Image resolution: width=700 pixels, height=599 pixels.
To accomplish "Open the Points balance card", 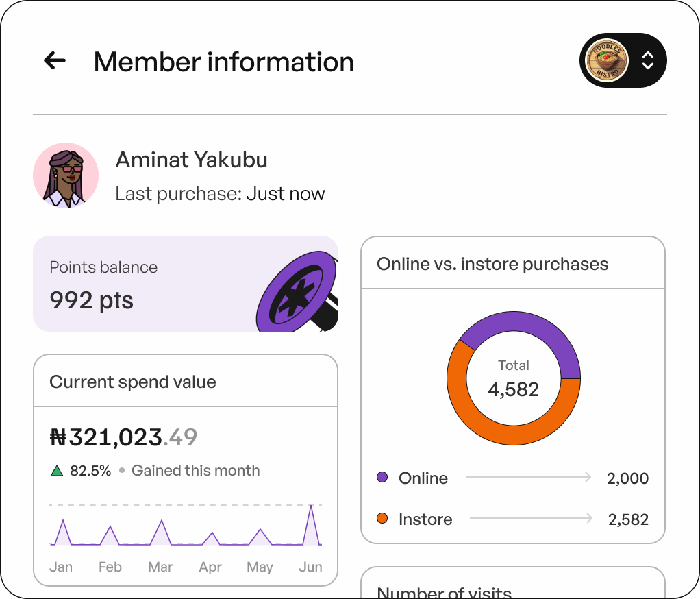I will pos(137,284).
